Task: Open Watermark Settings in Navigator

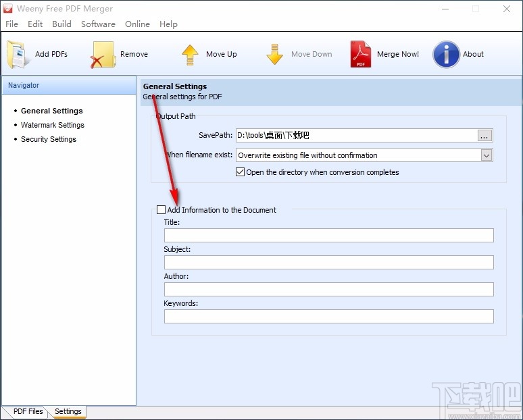Action: (52, 125)
